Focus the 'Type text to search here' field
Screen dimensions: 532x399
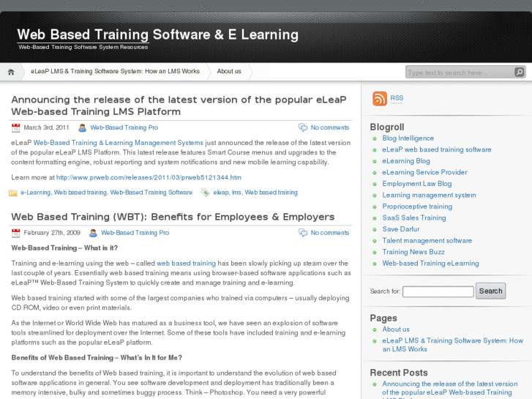pyautogui.click(x=460, y=72)
